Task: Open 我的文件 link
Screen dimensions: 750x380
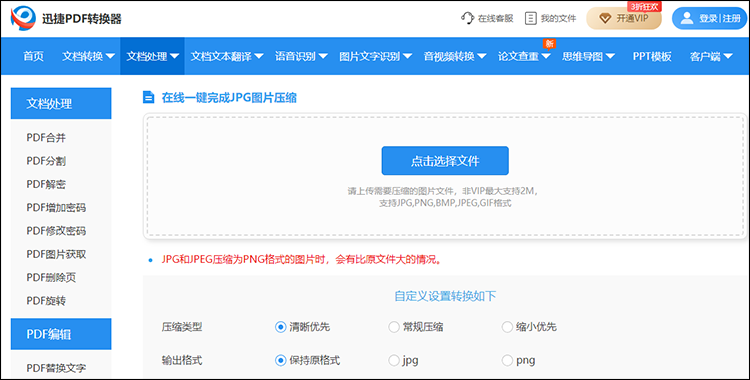Action: click(558, 19)
